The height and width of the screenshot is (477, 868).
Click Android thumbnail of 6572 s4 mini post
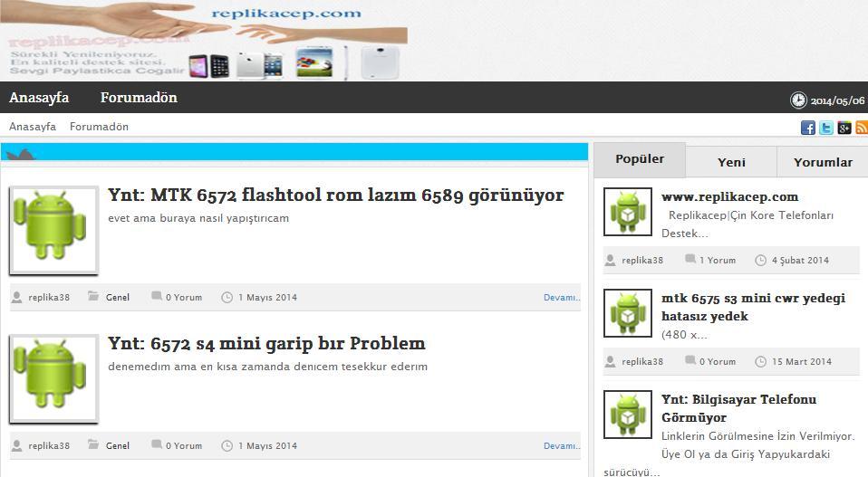(53, 378)
